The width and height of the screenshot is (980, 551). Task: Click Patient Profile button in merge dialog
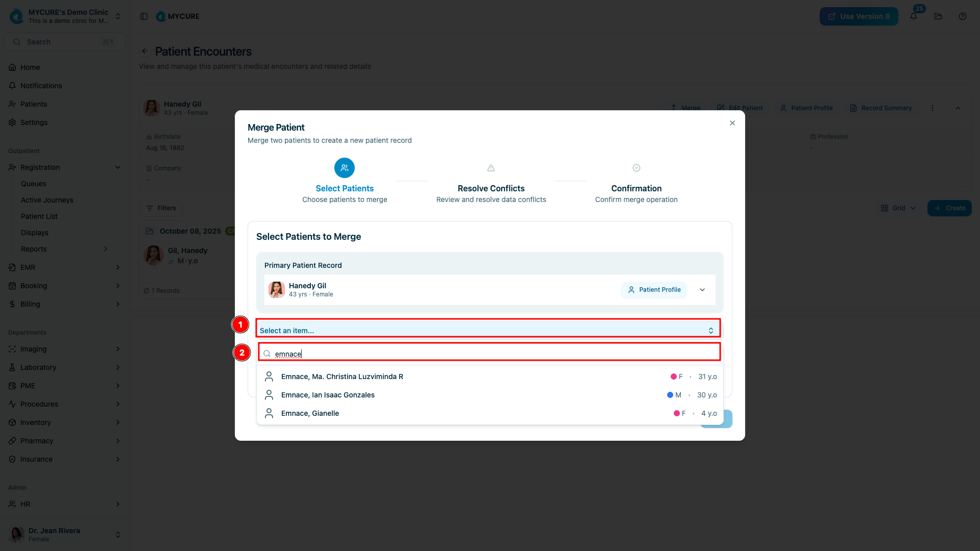click(654, 290)
